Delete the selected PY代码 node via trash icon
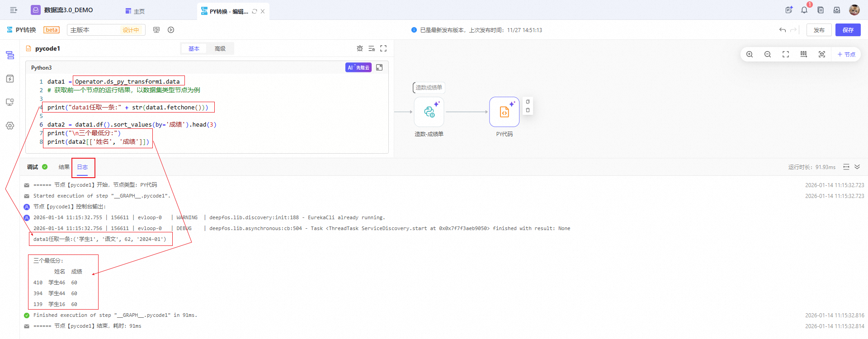 click(x=528, y=110)
